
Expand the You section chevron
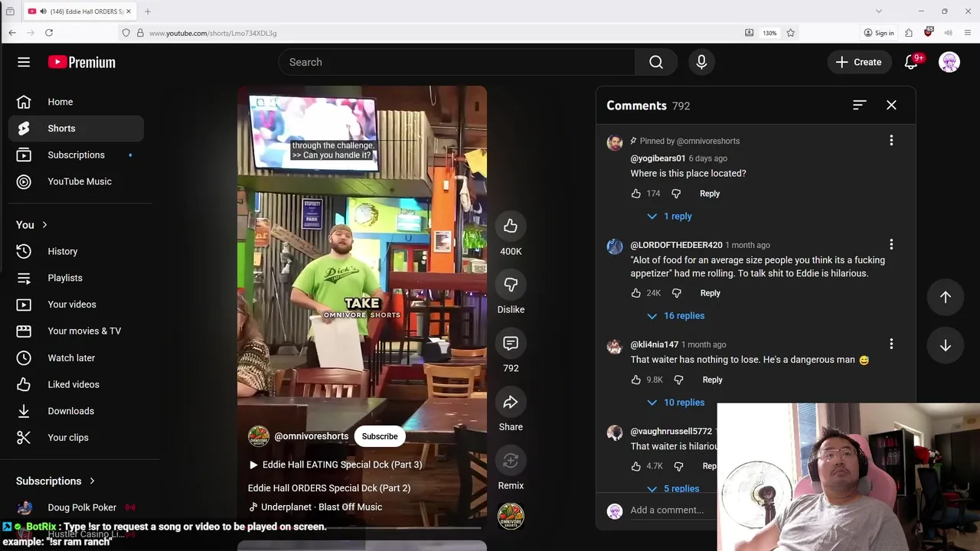tap(44, 225)
